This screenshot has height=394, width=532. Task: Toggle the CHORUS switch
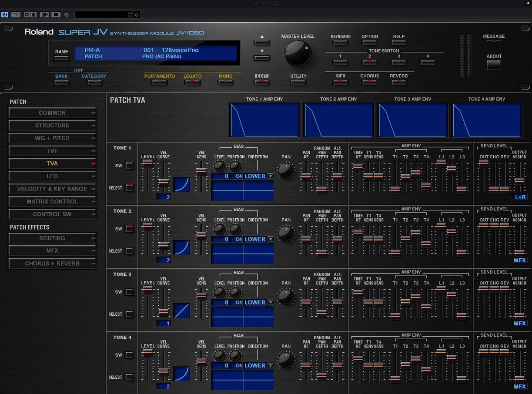(x=370, y=82)
